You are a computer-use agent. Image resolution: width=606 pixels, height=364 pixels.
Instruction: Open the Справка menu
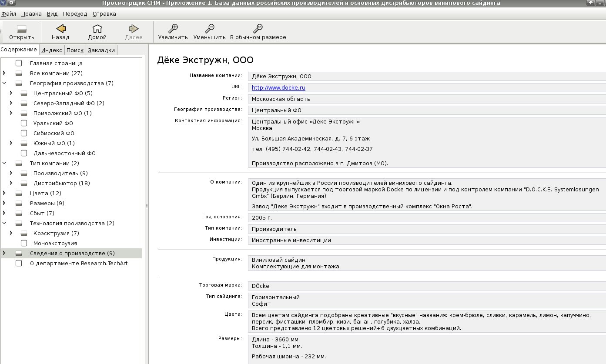coord(104,13)
